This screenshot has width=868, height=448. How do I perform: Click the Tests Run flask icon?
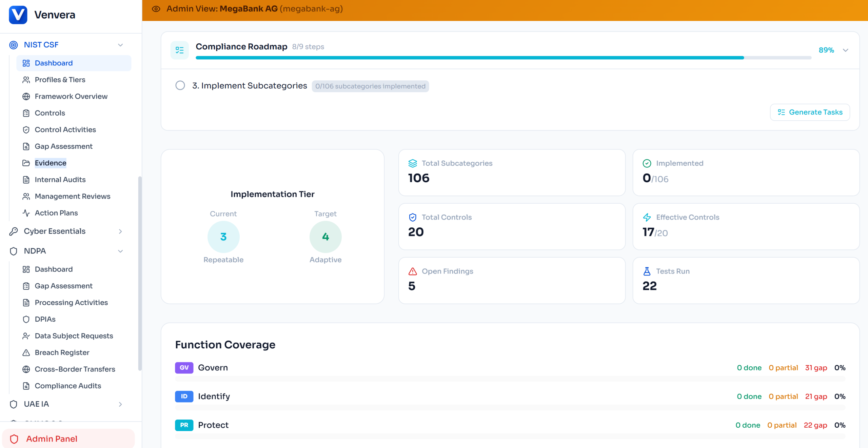coord(647,271)
